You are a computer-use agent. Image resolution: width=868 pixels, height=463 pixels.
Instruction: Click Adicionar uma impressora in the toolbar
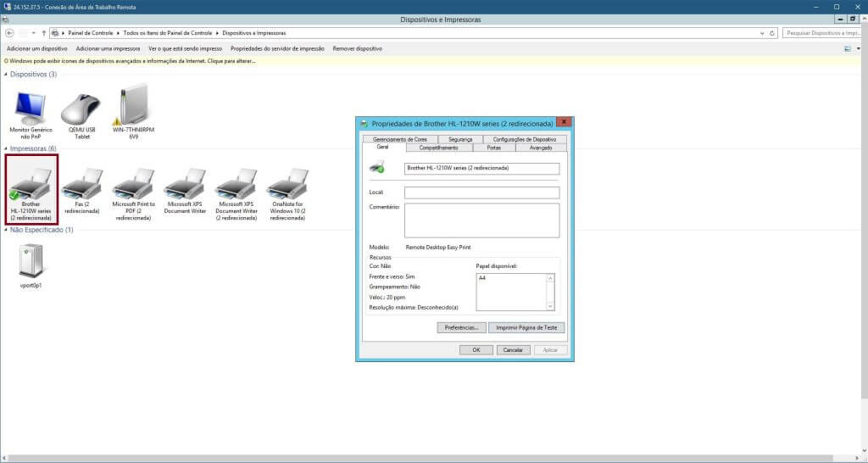pyautogui.click(x=108, y=48)
